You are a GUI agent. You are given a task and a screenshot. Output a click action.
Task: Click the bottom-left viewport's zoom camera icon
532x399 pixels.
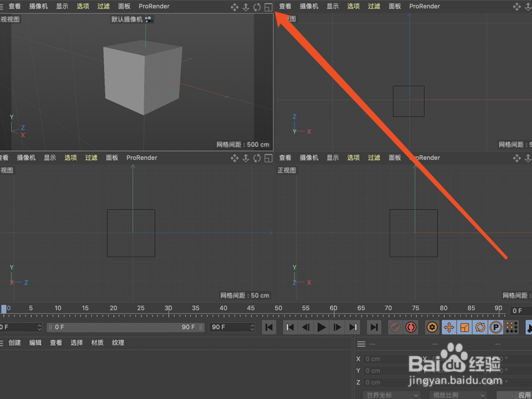[246, 158]
